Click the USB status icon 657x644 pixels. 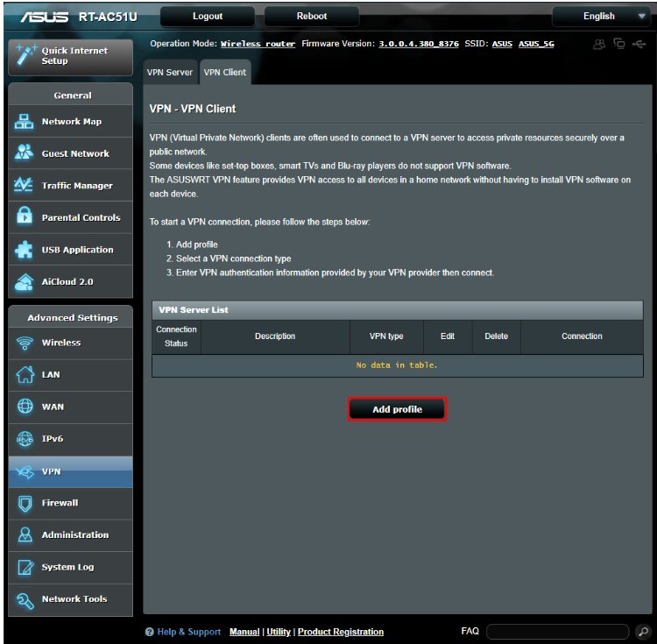pyautogui.click(x=639, y=44)
